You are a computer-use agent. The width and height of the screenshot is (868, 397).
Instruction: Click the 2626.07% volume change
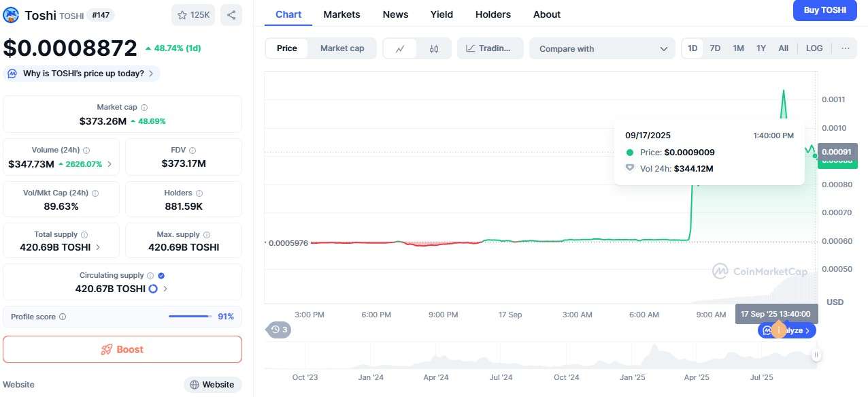coord(80,164)
